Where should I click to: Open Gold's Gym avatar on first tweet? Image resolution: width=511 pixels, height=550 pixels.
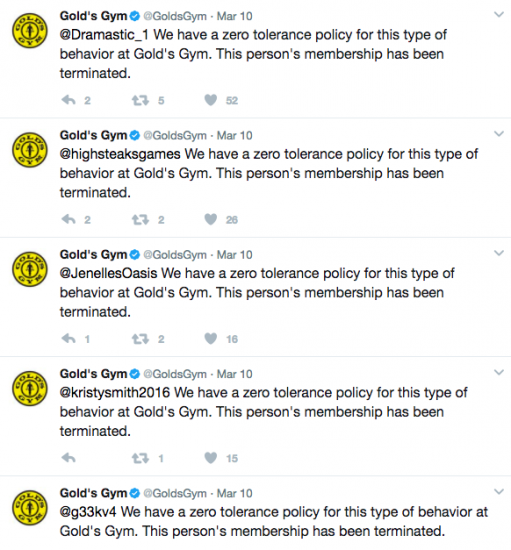click(x=30, y=31)
